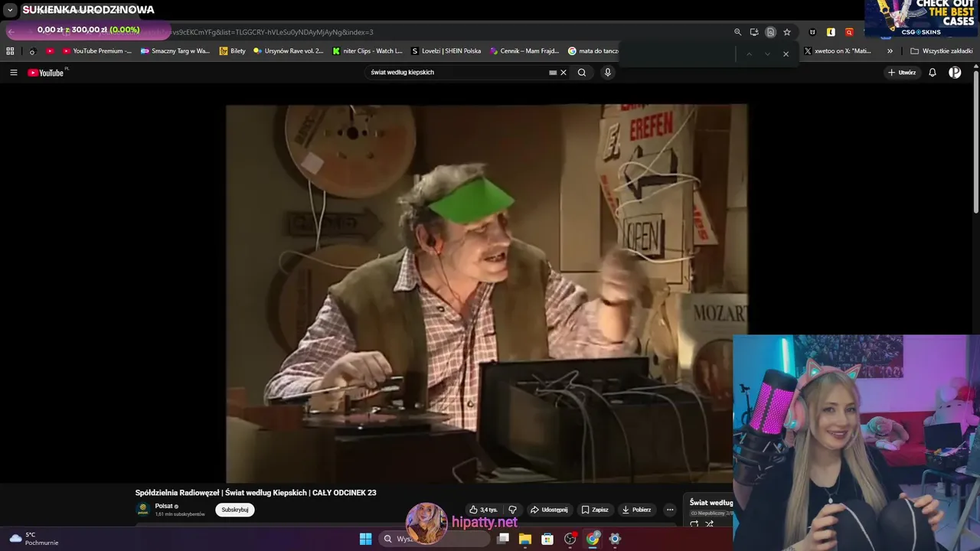Clear the YouTube search text with X
The image size is (980, 551).
coord(563,73)
